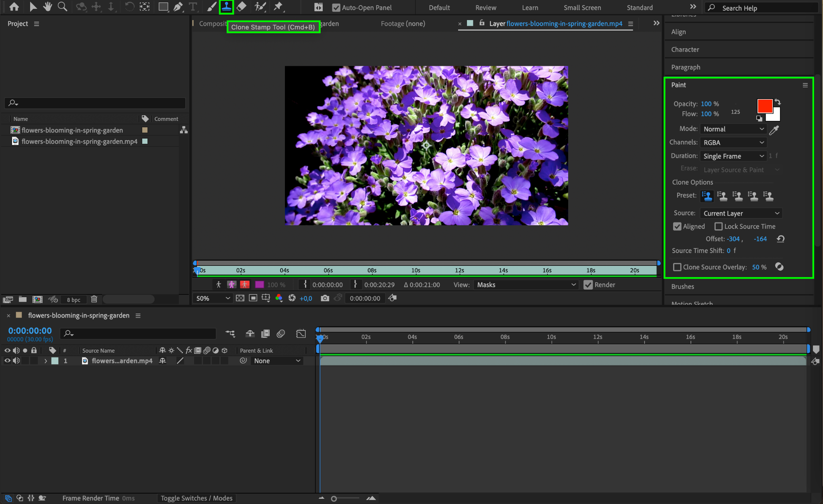This screenshot has height=504, width=823.
Task: Expand layer 1 properties triangle
Action: 46,361
